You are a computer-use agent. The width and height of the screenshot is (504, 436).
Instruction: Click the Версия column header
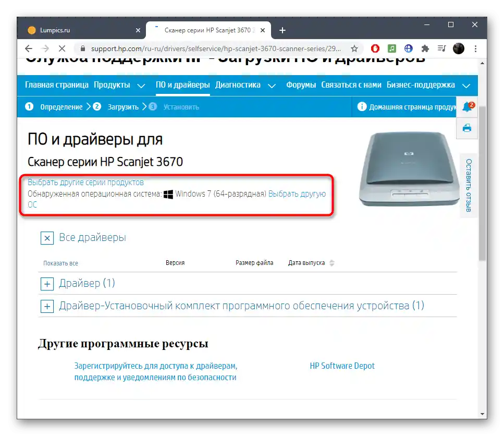click(175, 263)
